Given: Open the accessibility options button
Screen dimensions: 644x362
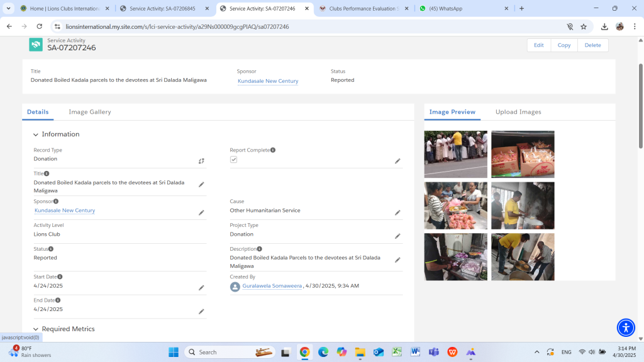Looking at the screenshot, I should tap(626, 327).
